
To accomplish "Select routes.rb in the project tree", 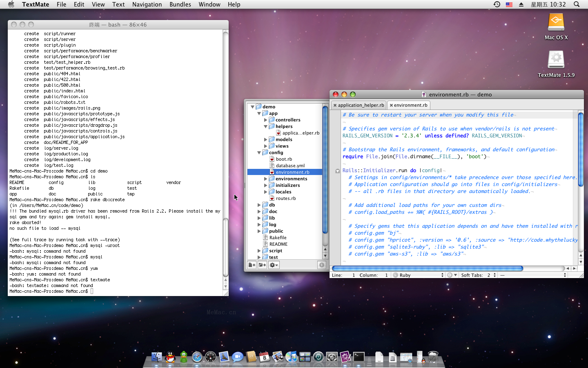I will coord(285,198).
